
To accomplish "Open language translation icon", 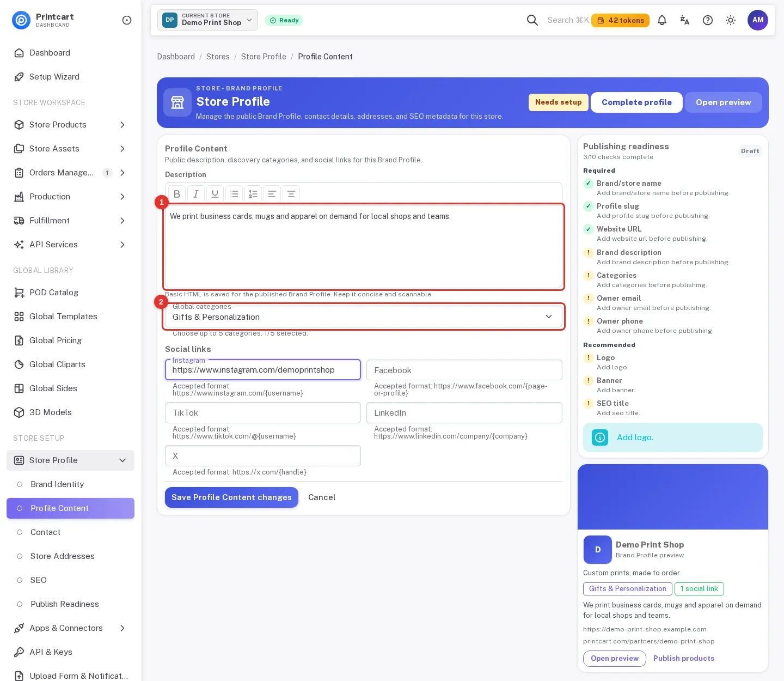I will (685, 20).
